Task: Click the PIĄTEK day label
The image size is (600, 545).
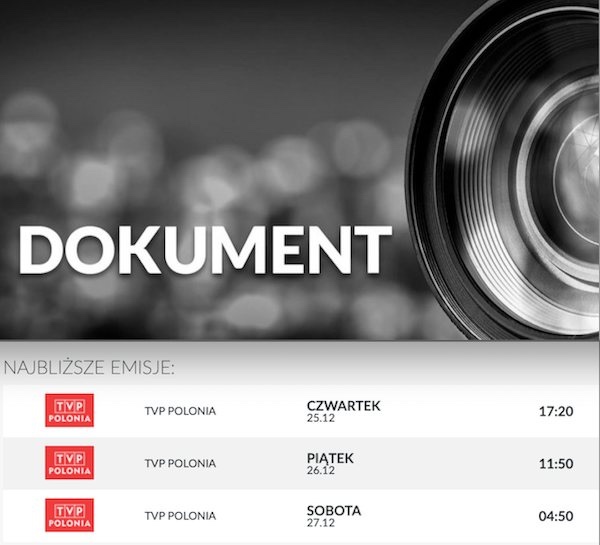Action: pos(330,459)
